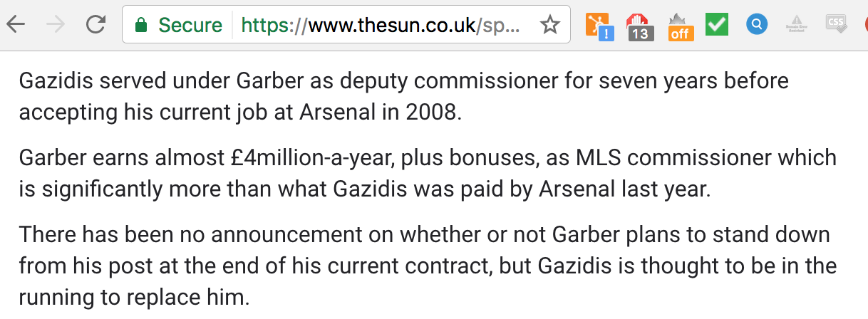Open the green padlock site info
This screenshot has height=319, width=868.
141,26
